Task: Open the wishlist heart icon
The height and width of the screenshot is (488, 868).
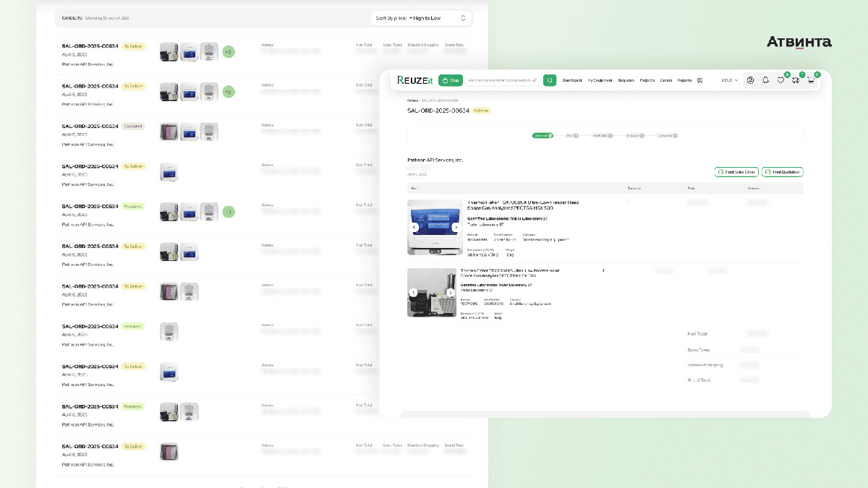Action: (x=780, y=80)
